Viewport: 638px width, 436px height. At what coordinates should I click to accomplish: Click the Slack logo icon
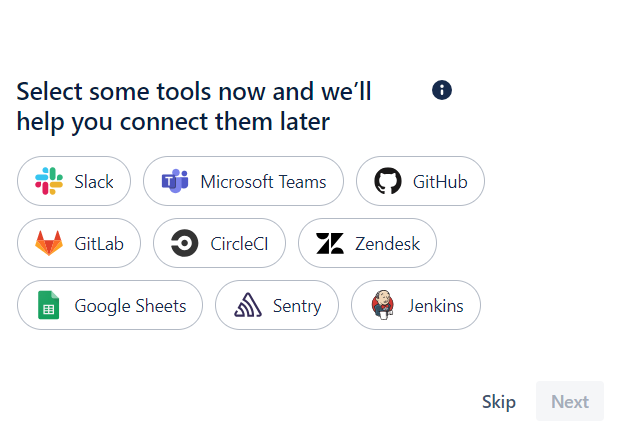49,181
